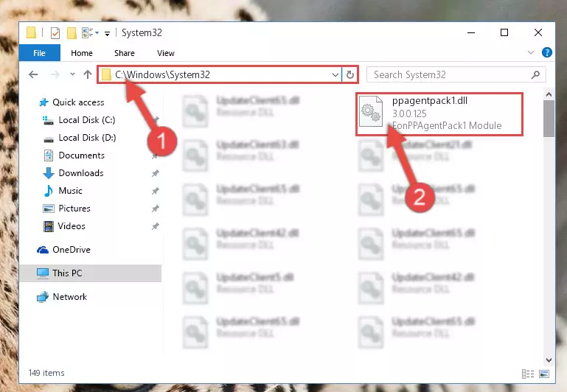
Task: Refresh the System32 folder view
Action: tap(350, 74)
